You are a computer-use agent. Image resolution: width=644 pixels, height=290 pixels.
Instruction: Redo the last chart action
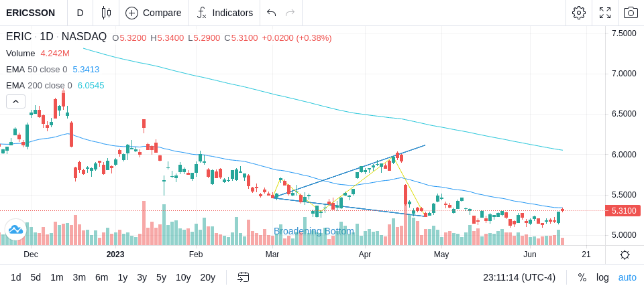coord(290,13)
